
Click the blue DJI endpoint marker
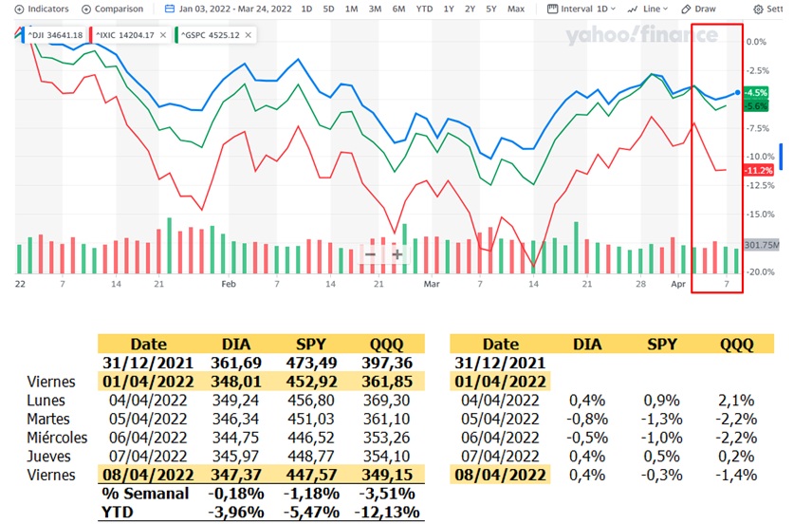pyautogui.click(x=737, y=93)
